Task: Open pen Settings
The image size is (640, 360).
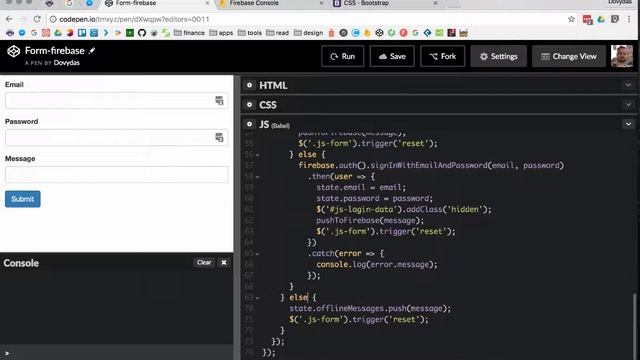Action: (x=498, y=56)
